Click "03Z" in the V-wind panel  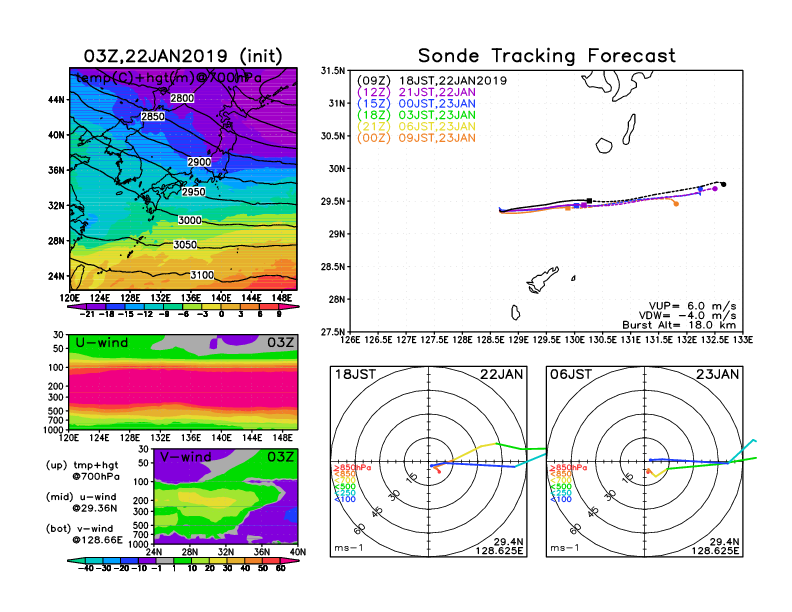tap(280, 457)
